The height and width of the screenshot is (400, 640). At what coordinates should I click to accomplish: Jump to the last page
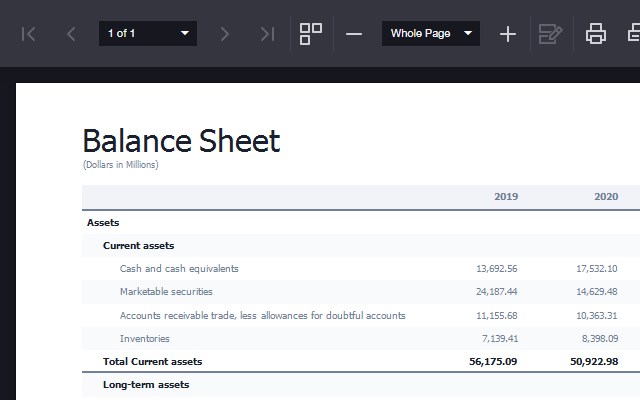[266, 34]
